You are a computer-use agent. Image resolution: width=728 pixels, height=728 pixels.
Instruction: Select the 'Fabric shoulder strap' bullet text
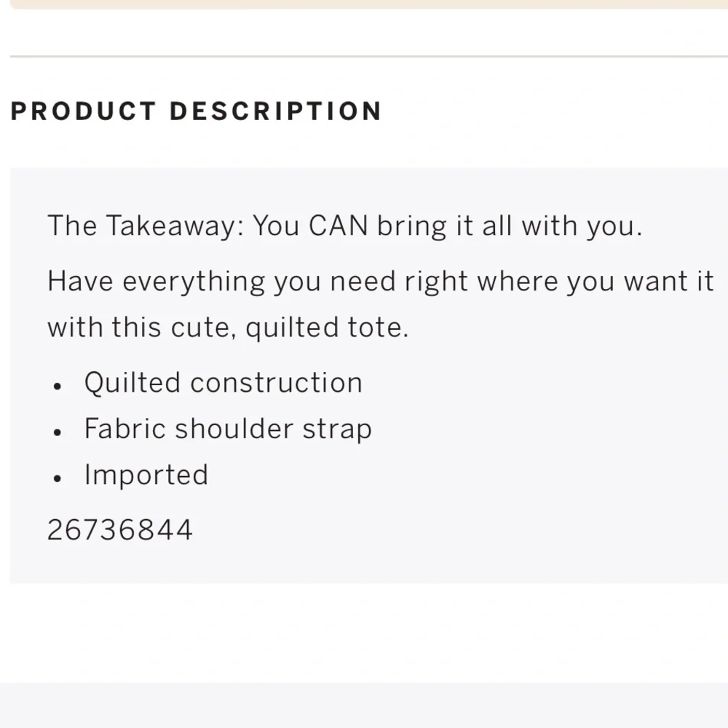[228, 429]
